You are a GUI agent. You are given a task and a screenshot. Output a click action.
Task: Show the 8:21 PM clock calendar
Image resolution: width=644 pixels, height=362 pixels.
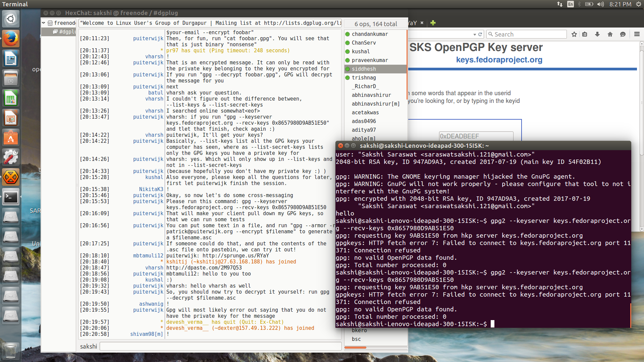(x=621, y=4)
